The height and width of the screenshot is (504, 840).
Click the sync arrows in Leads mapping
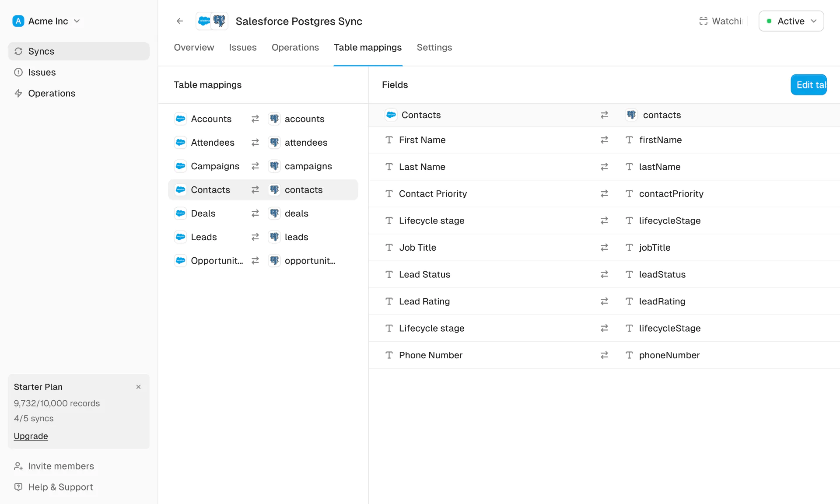255,237
